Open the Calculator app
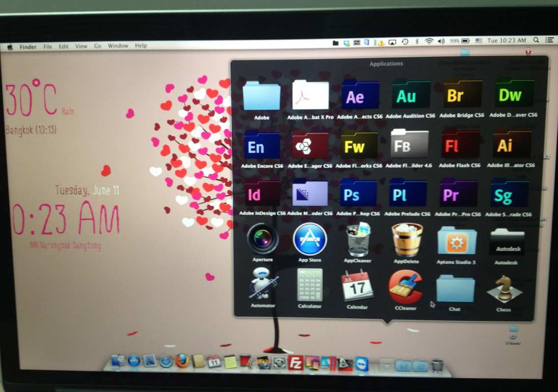The image size is (558, 392). [310, 285]
